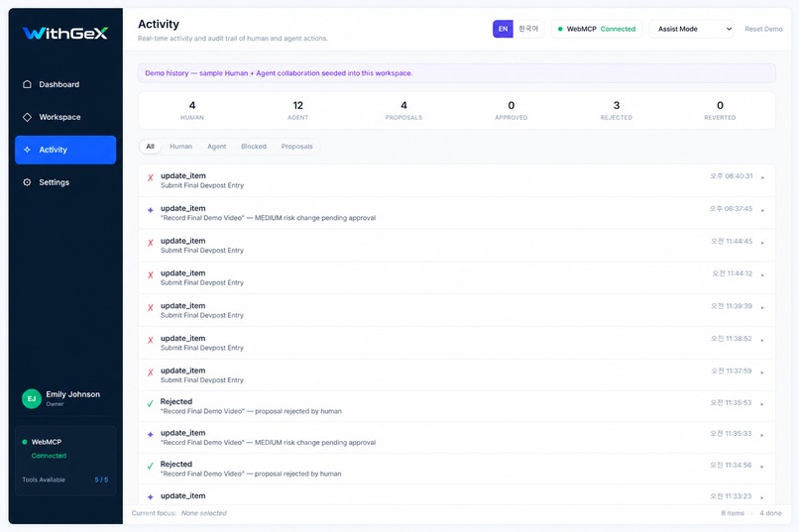
Task: Select the Proposals filter tab
Action: click(x=297, y=147)
